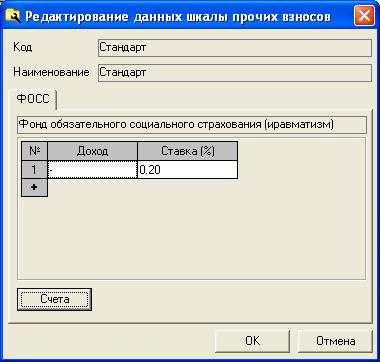
Task: Select the Ставка cell showing 0.20
Action: coord(187,170)
